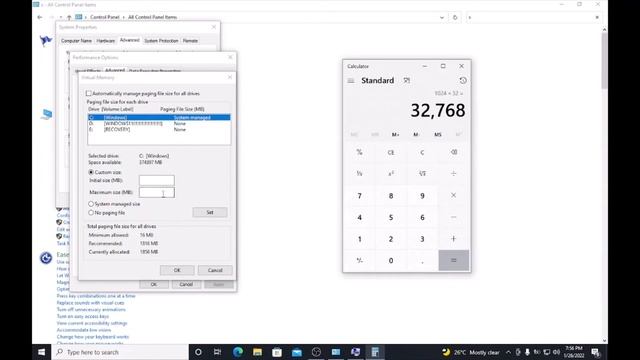Click digit 7 on Calculator keypad

359,196
